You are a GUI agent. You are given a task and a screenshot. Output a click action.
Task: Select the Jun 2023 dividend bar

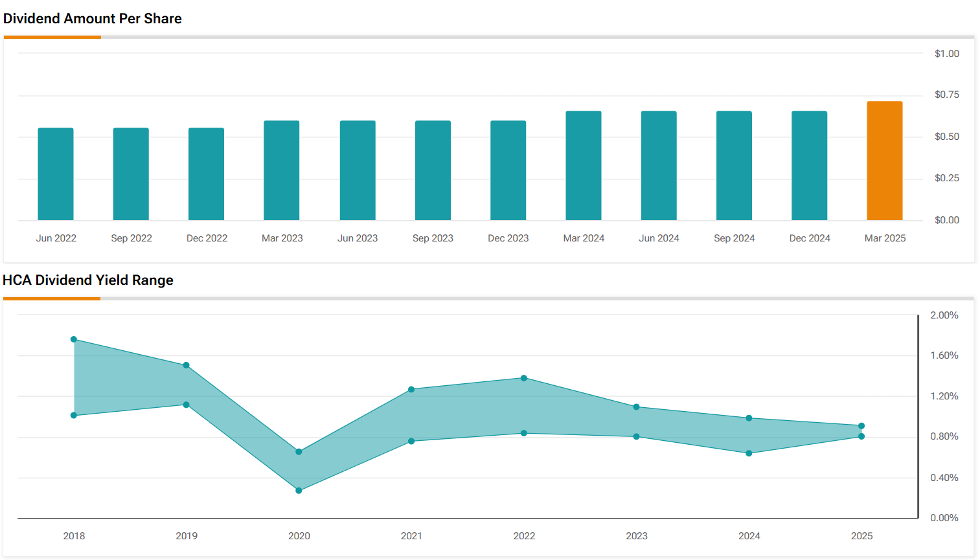(x=358, y=171)
